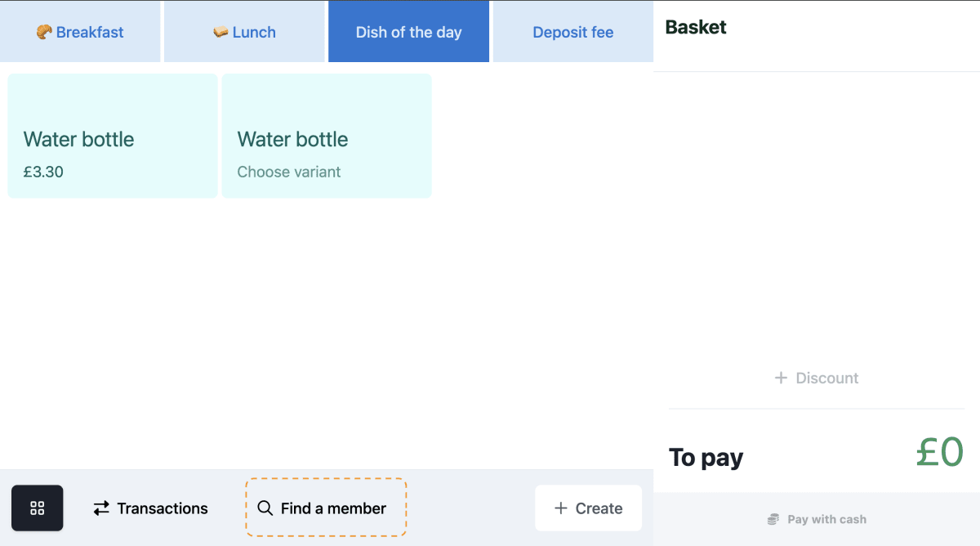The image size is (980, 546).
Task: Open Water bottle variant chooser
Action: pyautogui.click(x=327, y=136)
